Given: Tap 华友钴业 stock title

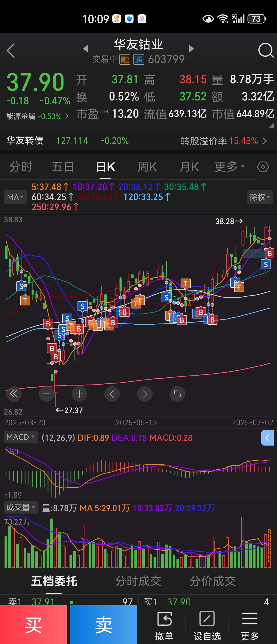Looking at the screenshot, I should pyautogui.click(x=138, y=44).
